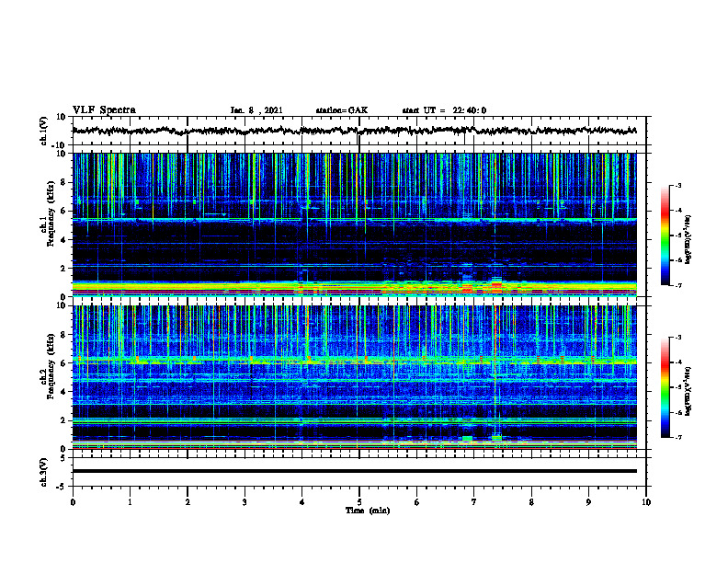Click the ch.2 spectrogram color bar
The image size is (728, 563).
[x=665, y=387]
